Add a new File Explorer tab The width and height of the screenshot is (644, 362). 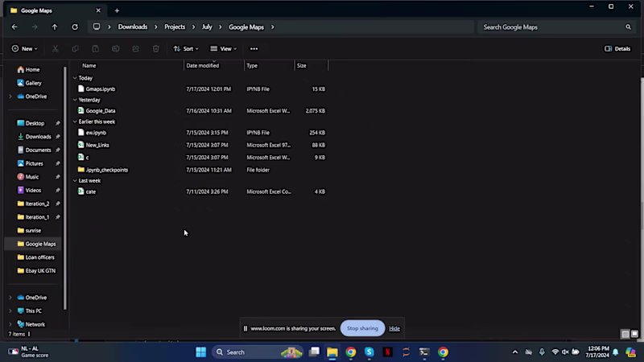click(117, 10)
